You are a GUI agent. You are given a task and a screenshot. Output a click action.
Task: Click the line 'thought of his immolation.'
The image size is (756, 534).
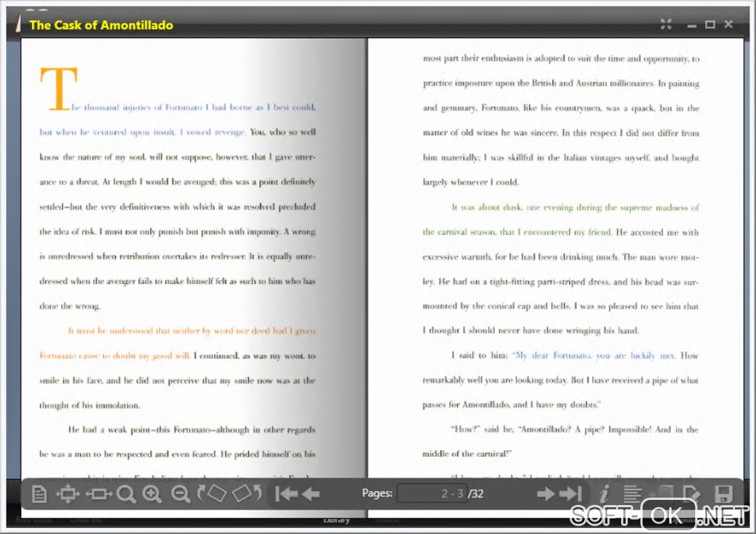(x=90, y=405)
